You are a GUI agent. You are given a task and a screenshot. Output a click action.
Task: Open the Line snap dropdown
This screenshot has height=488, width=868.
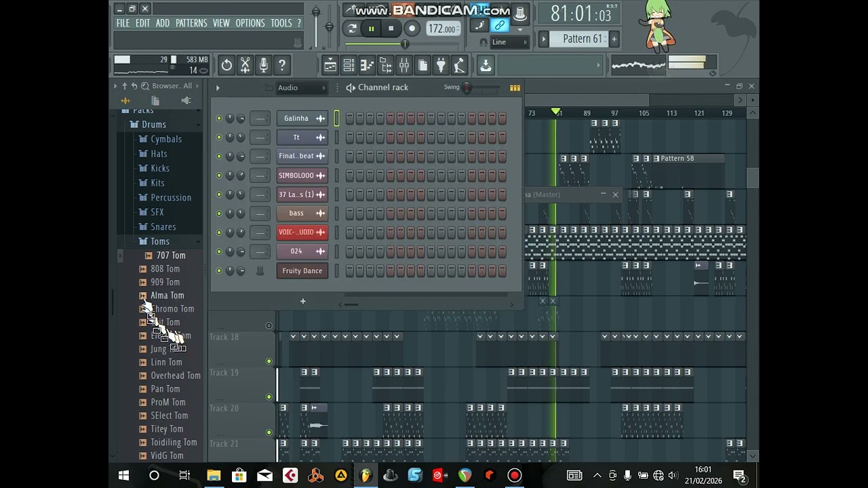[x=509, y=42]
